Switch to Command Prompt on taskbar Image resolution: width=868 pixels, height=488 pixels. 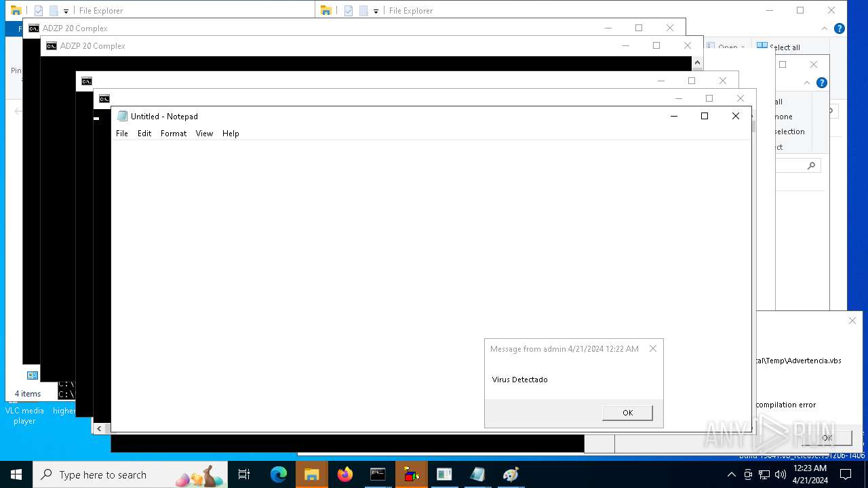pos(378,474)
